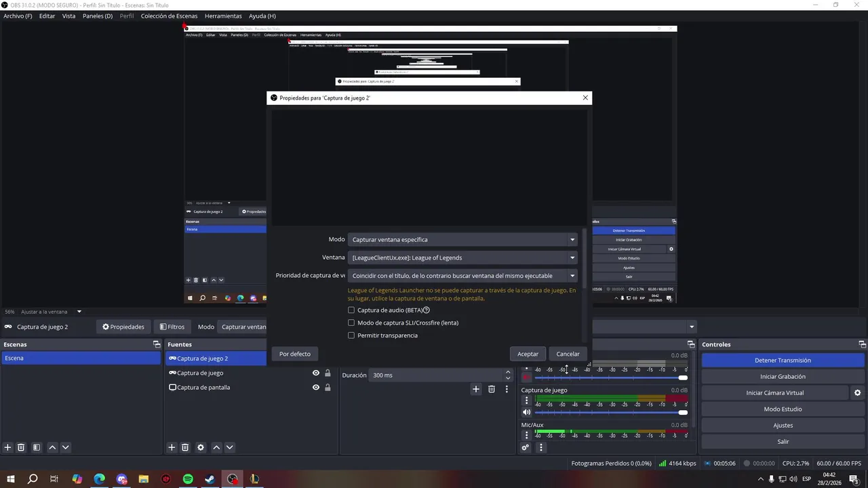
Task: Open the Archivo (F) menu
Action: pos(18,16)
